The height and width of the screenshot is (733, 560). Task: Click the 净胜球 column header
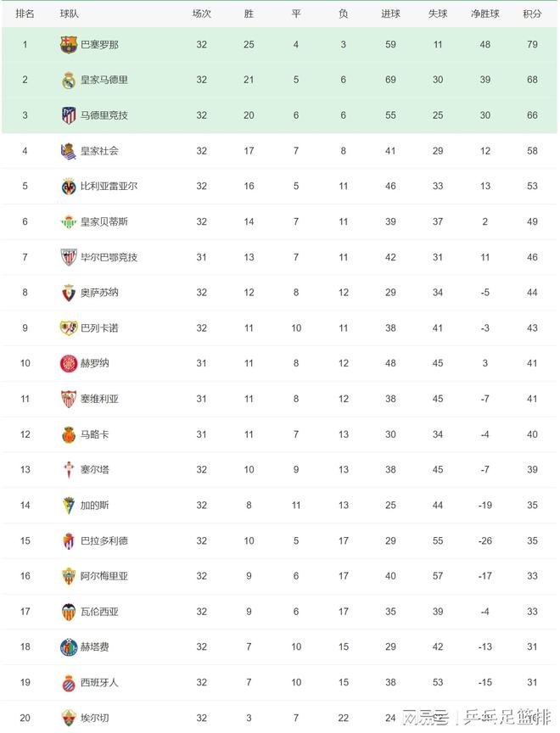pyautogui.click(x=485, y=14)
